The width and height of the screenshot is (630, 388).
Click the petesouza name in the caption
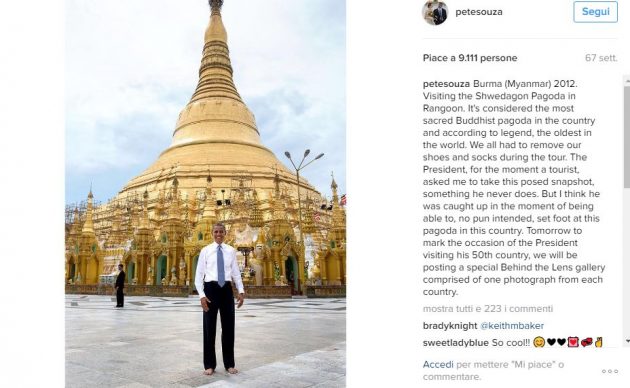click(x=446, y=84)
